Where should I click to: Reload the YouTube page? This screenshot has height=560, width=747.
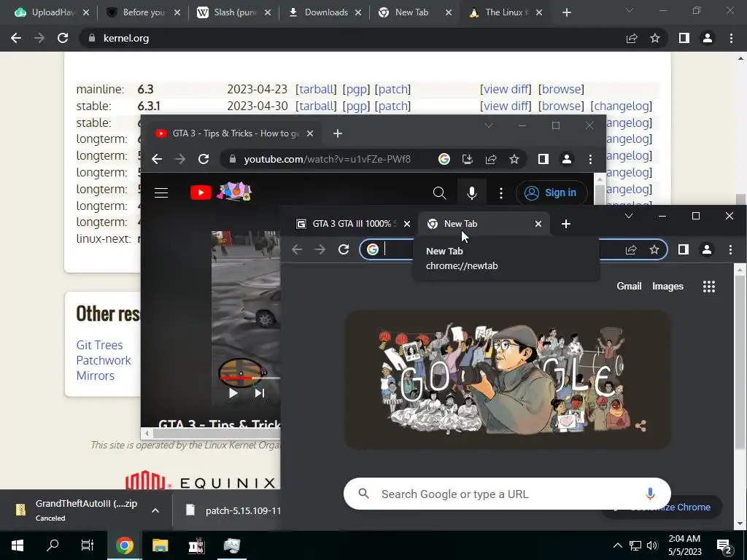point(204,159)
